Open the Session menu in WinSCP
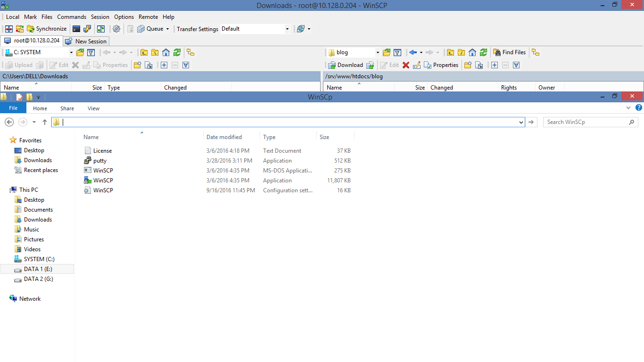This screenshot has width=644, height=362. click(100, 17)
